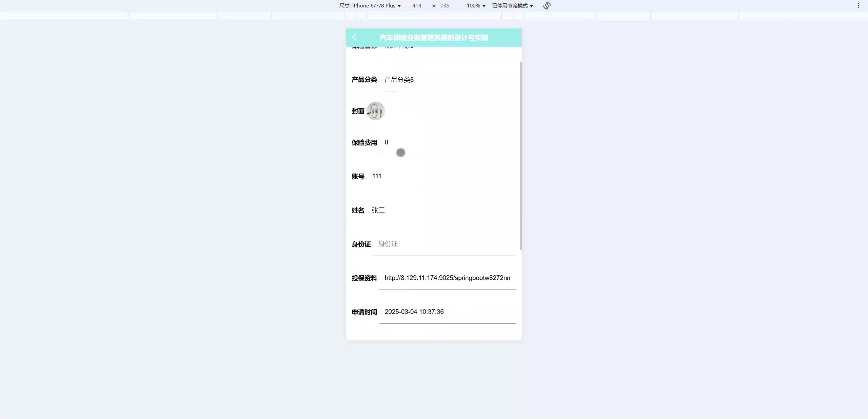Image resolution: width=868 pixels, height=419 pixels.
Task: Click the rotate device icon
Action: click(547, 6)
